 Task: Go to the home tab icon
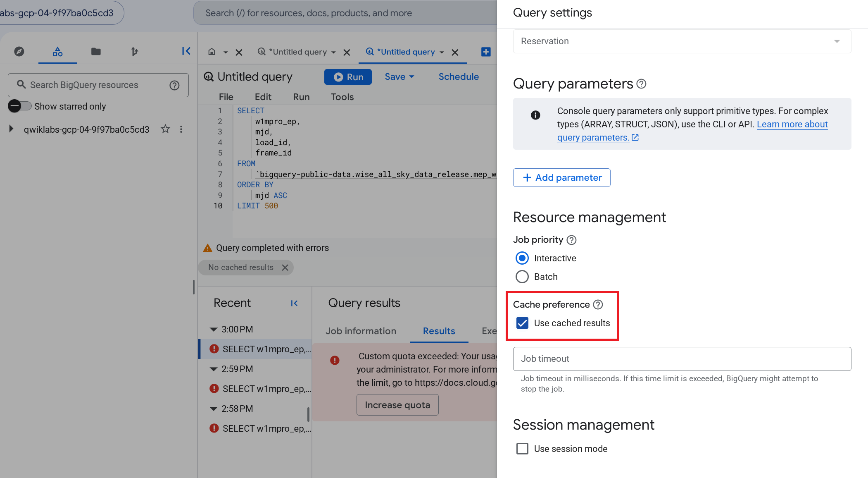[212, 52]
